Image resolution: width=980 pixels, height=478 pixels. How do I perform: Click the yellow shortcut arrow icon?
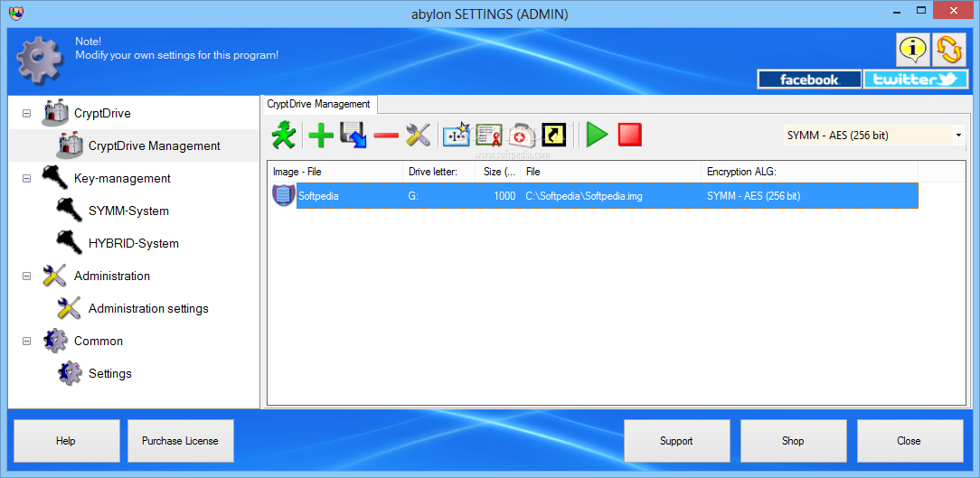tap(554, 135)
